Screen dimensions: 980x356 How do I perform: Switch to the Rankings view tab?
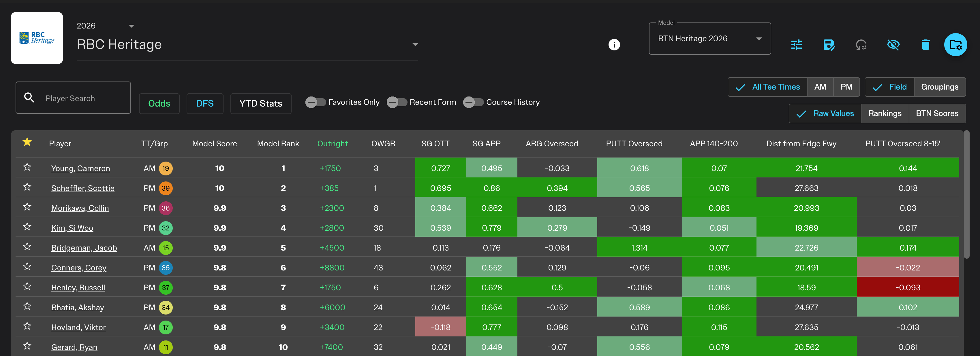885,113
